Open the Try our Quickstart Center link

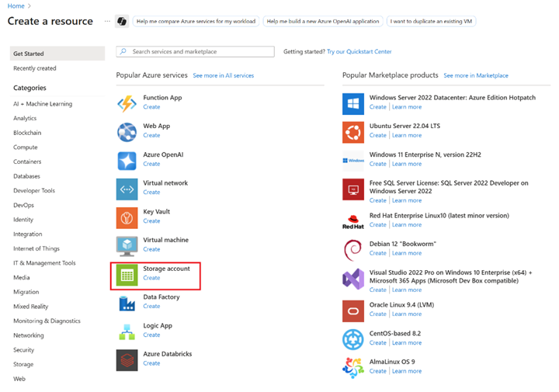point(359,52)
